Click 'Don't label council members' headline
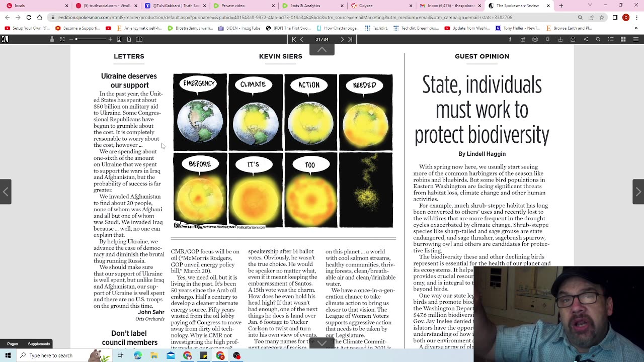Image resolution: width=644 pixels, height=362 pixels. point(129,338)
